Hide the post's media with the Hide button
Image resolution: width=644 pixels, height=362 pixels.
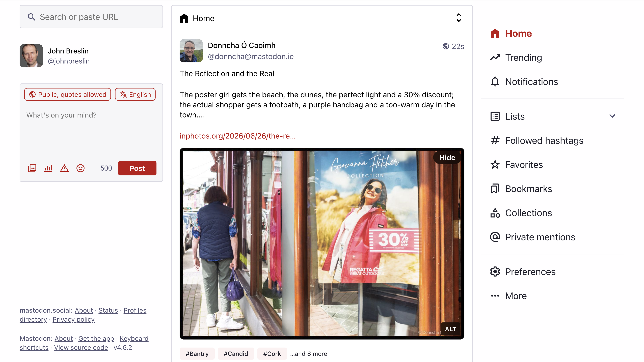[447, 157]
